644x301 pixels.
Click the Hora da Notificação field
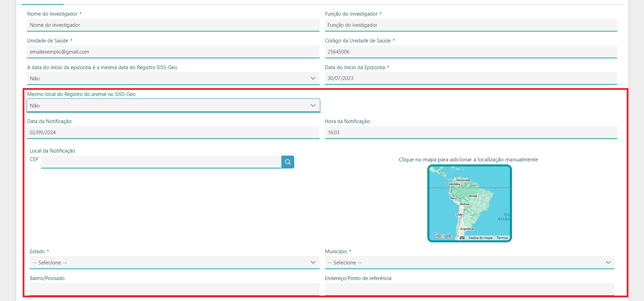[471, 133]
